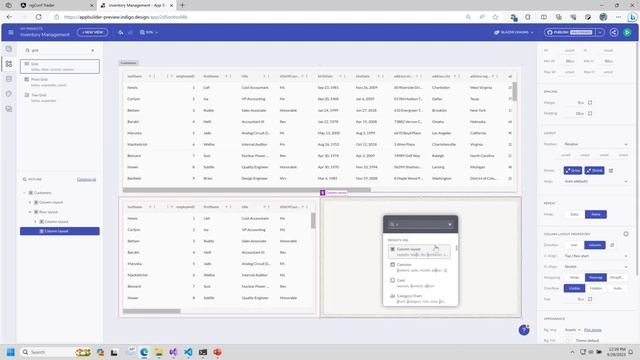Viewport: 640px width, 360px height.
Task: Click the share icon in the header
Action: click(x=614, y=32)
